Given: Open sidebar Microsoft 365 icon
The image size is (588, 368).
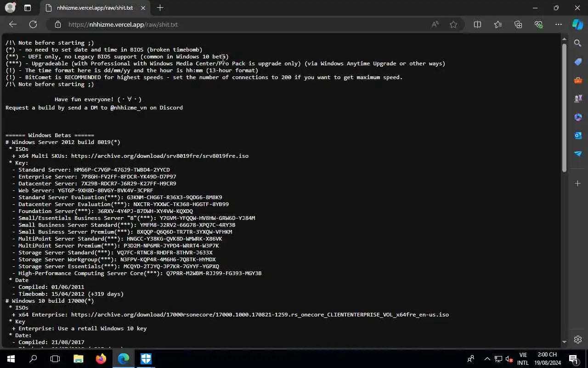Looking at the screenshot, I should (578, 117).
